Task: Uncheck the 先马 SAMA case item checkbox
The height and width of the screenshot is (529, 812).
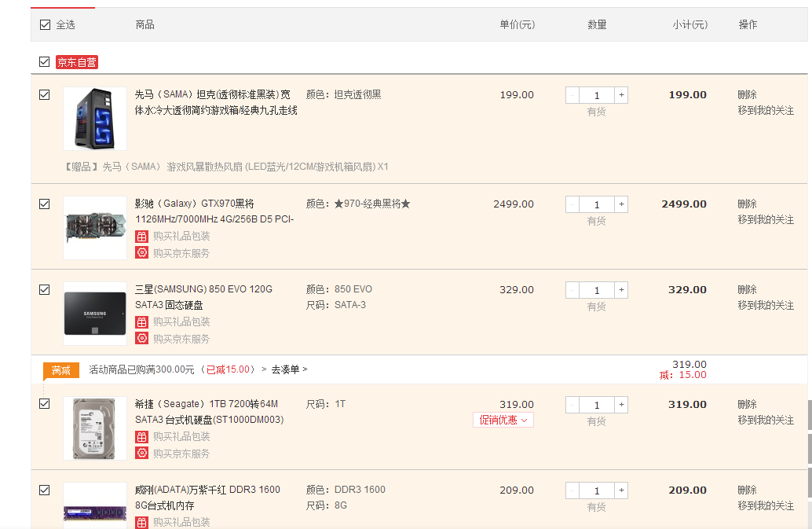Action: (45, 95)
